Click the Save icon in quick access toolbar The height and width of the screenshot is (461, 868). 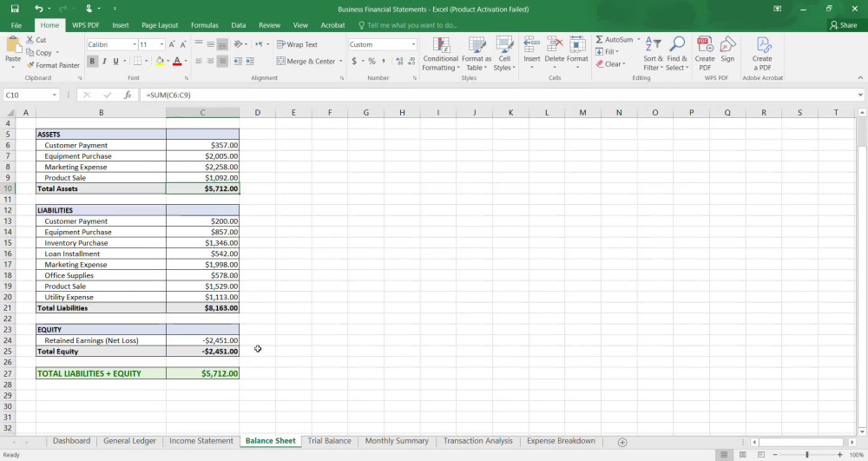coord(15,9)
